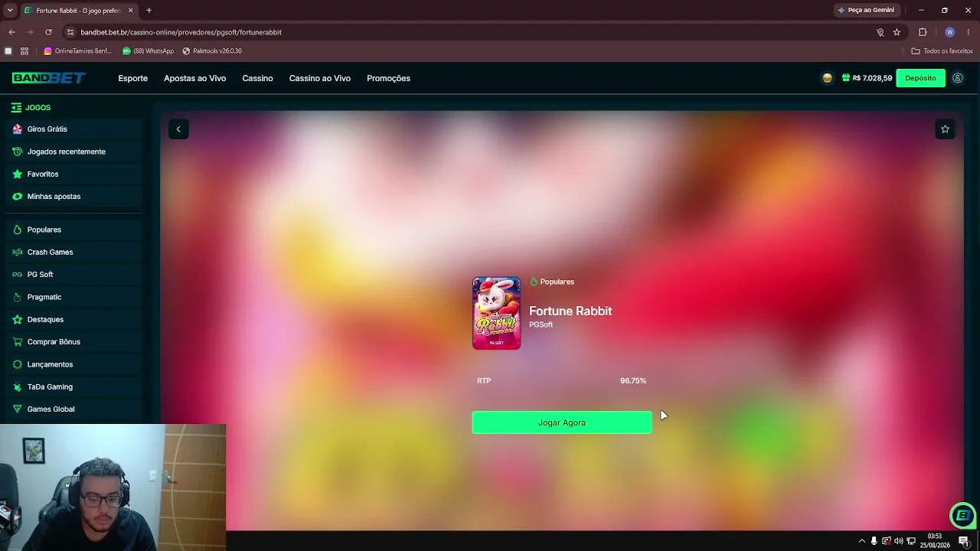Screen dimensions: 980x551
Task: Click the TaDa Gaming sidebar icon
Action: [17, 386]
